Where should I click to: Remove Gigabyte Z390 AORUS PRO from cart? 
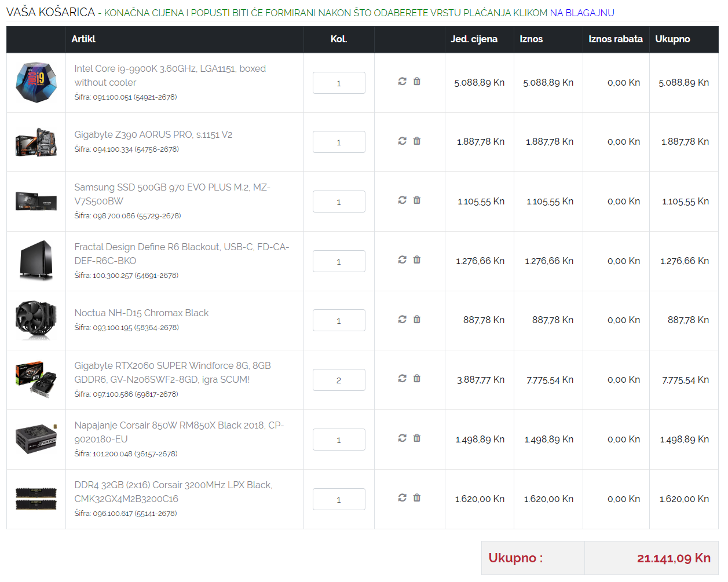point(417,141)
